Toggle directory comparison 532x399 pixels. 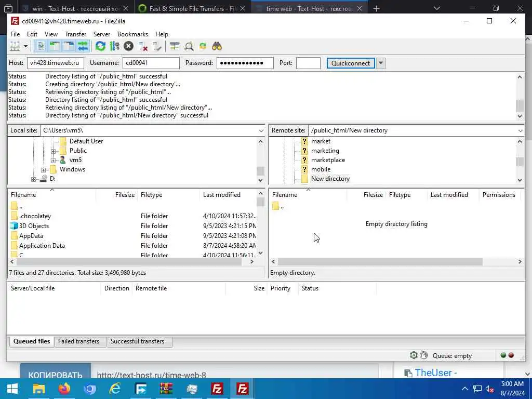189,46
